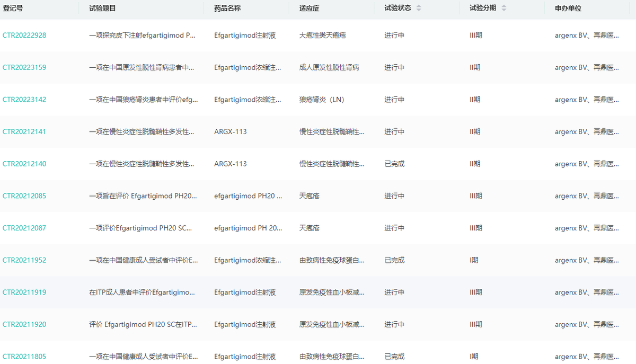Screen dimensions: 636x364
Task: Click the indication in the CTR20211952 row
Action: coord(332,260)
